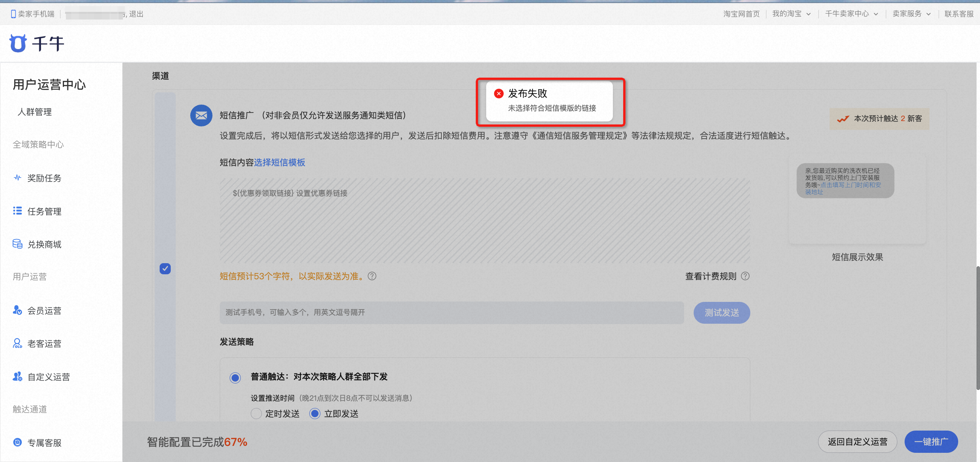This screenshot has width=980, height=462.
Task: Click 卖家手机端 link
Action: tap(36, 14)
